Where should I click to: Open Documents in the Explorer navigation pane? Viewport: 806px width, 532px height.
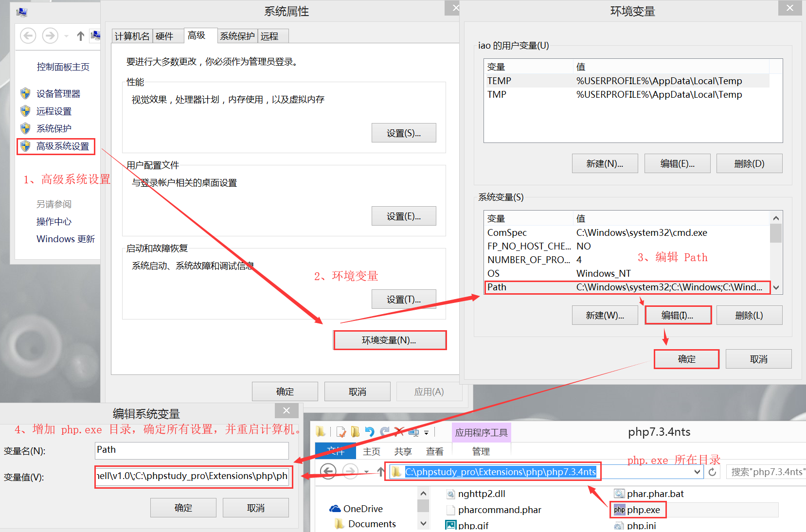pos(365,524)
